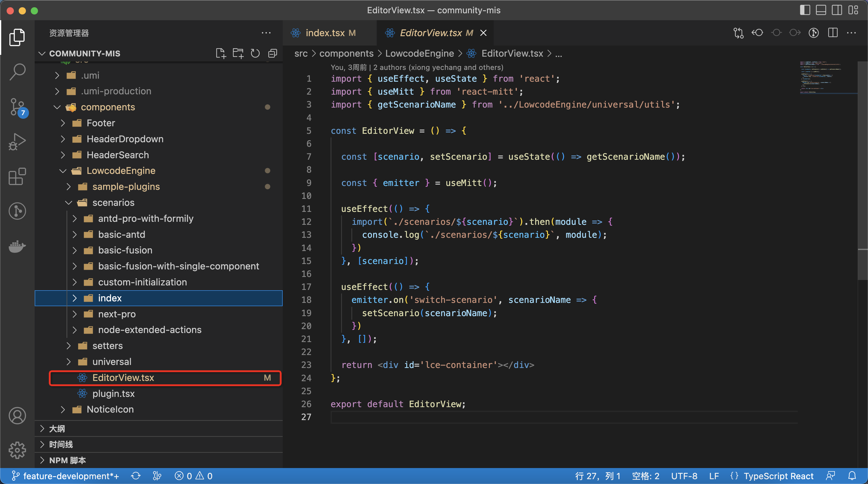Create a new file in Explorer

click(221, 53)
